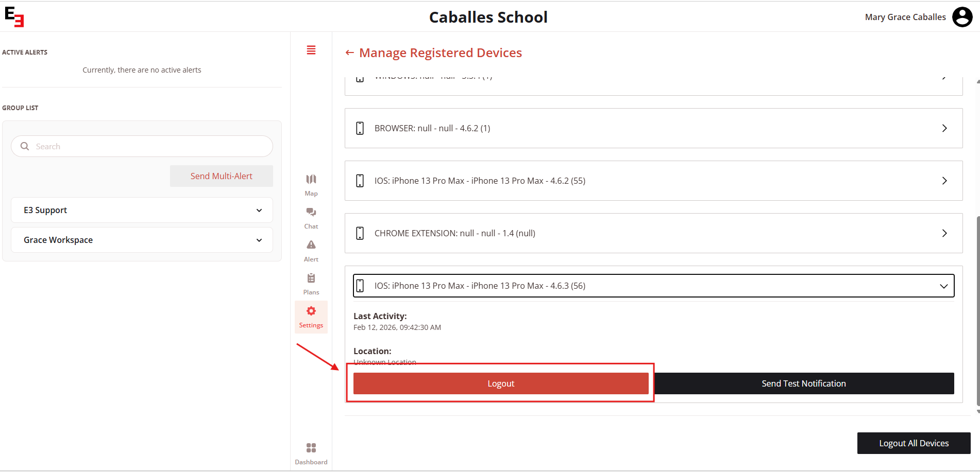Select the Settings tab in sidebar

[x=311, y=317]
